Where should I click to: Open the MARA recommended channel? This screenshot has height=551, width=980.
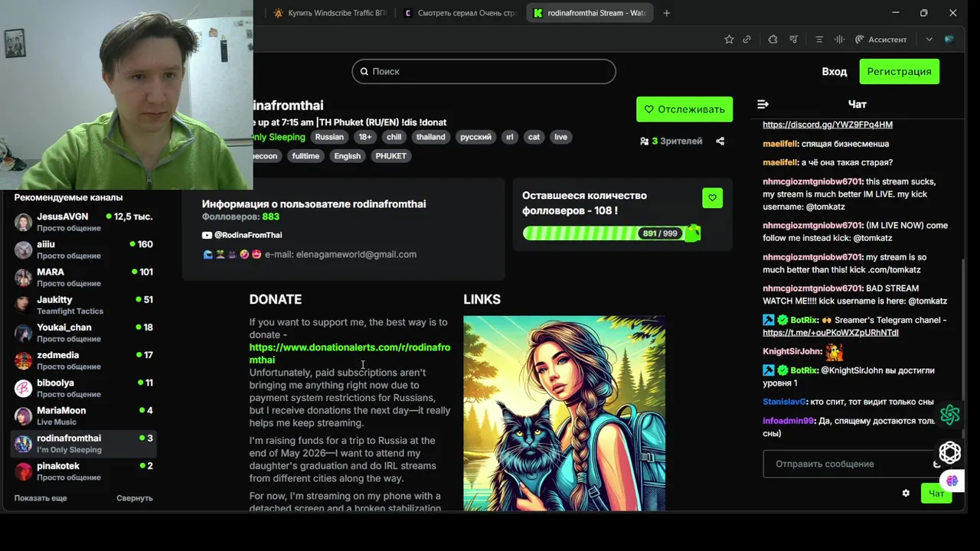tap(83, 277)
